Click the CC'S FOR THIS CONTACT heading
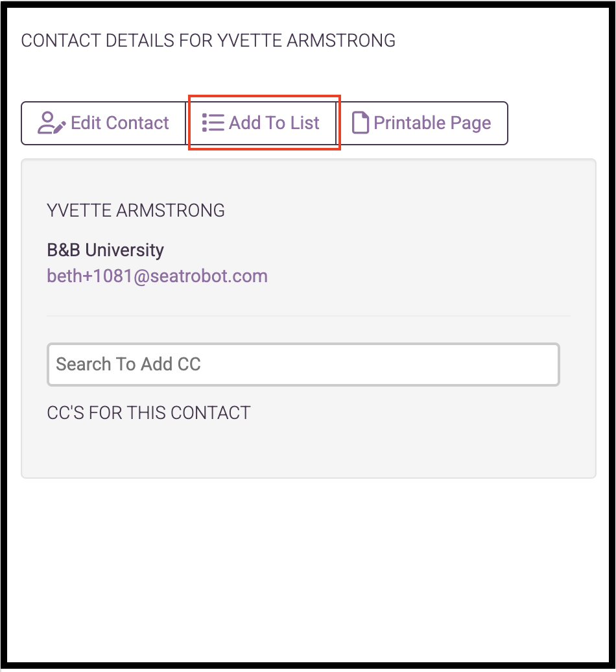Viewport: 616px width, 672px height. (x=148, y=413)
